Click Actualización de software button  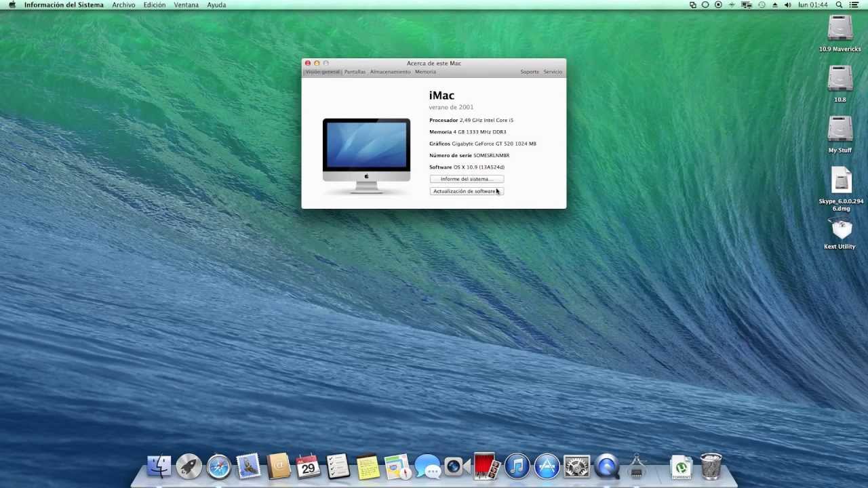[467, 191]
